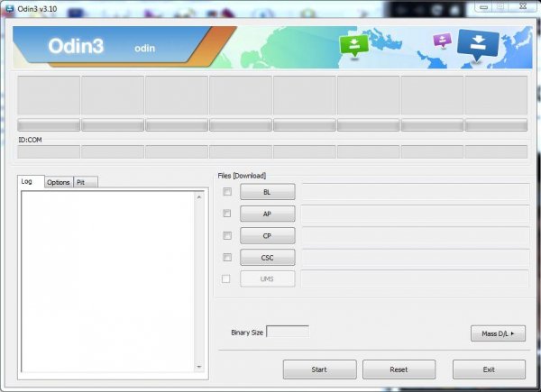Click the AP file path field
Image resolution: width=541 pixels, height=392 pixels.
tap(416, 214)
